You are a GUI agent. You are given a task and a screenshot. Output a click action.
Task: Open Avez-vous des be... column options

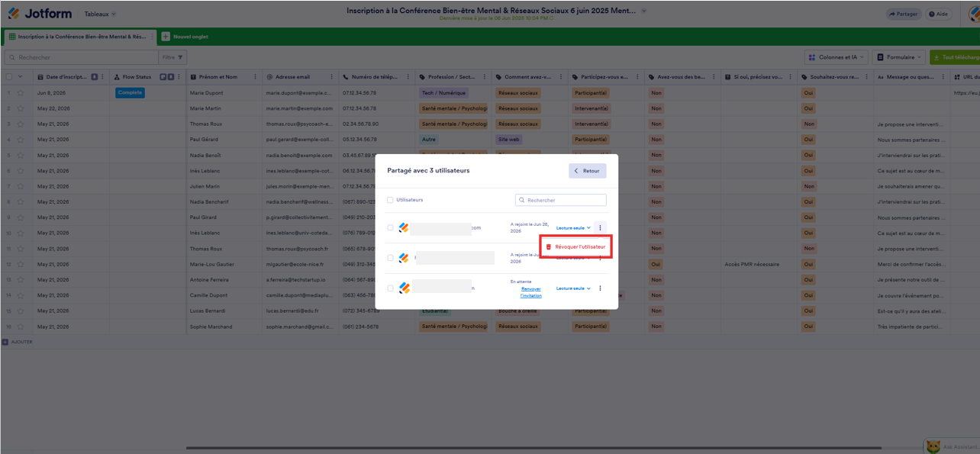point(715,76)
